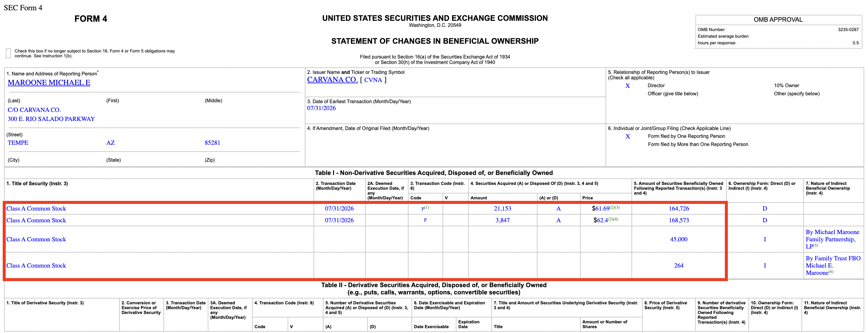Click the 3,847 acquired amount cell
The height and width of the screenshot is (333, 868).
502,220
